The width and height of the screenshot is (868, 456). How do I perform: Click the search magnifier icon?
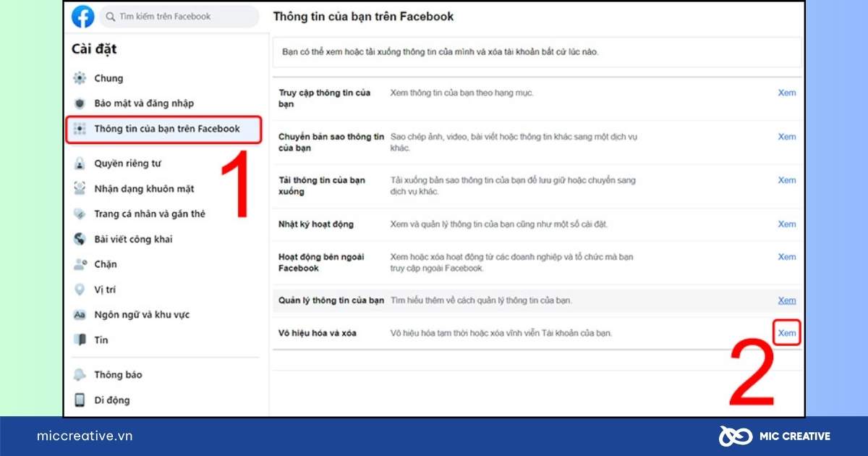point(110,17)
